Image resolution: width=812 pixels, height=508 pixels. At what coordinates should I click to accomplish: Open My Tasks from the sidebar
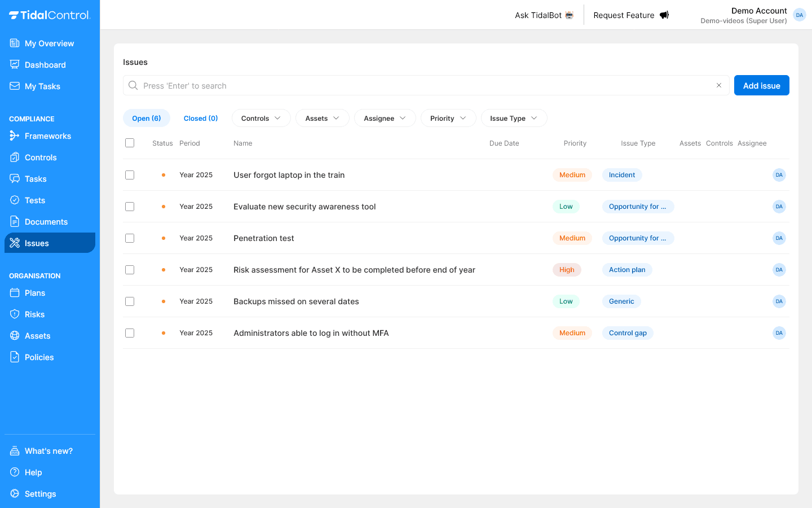42,86
